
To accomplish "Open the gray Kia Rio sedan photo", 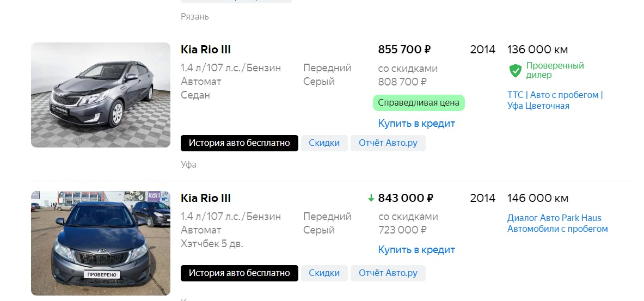I will (x=101, y=95).
